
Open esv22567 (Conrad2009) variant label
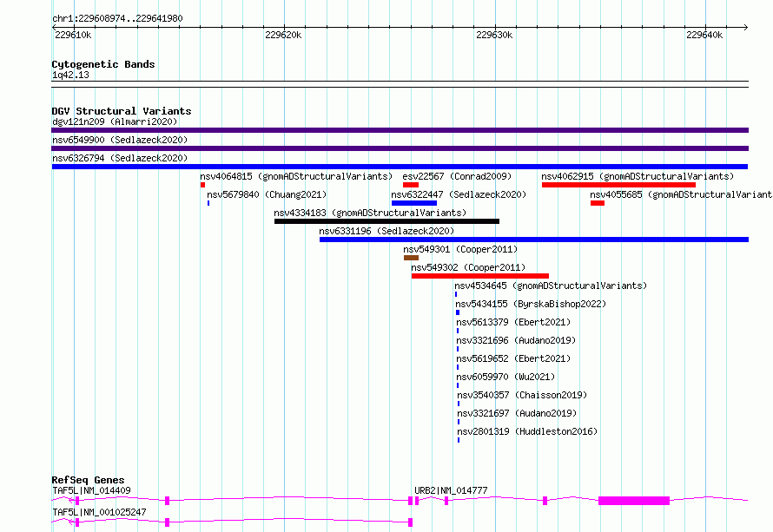tap(457, 176)
